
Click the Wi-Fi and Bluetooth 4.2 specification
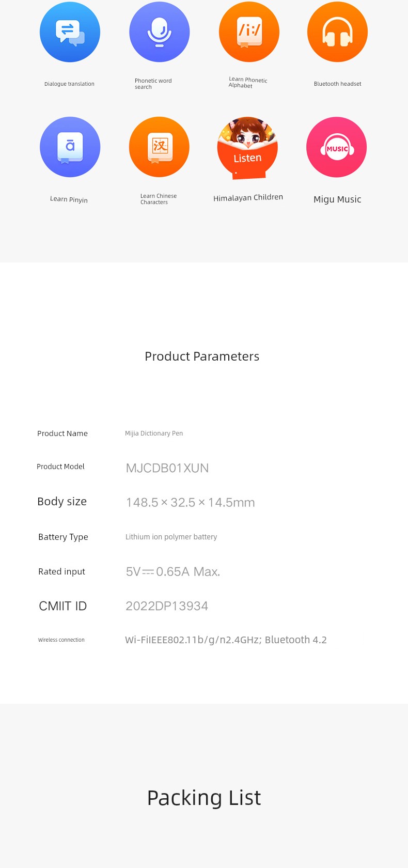click(226, 640)
